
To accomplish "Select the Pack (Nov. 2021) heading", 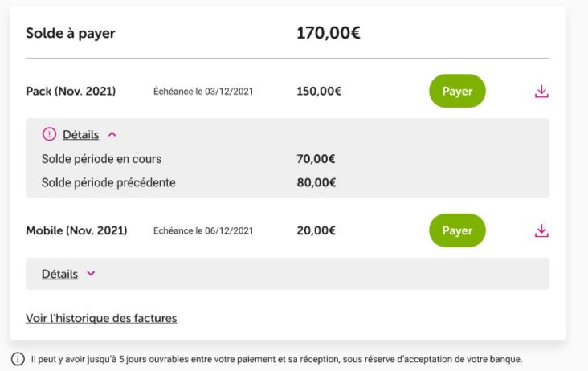I will point(71,91).
